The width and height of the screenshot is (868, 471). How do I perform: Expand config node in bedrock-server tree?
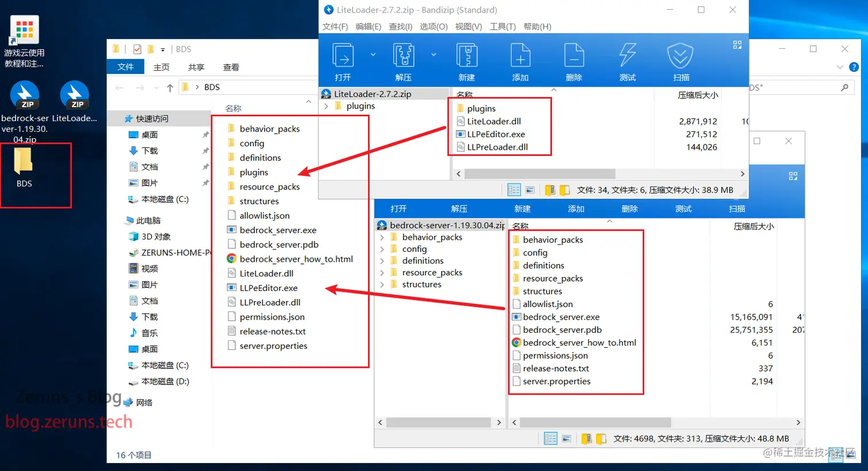point(382,249)
